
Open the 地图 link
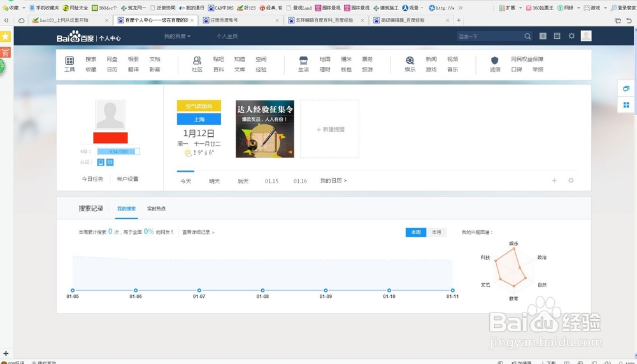(325, 59)
